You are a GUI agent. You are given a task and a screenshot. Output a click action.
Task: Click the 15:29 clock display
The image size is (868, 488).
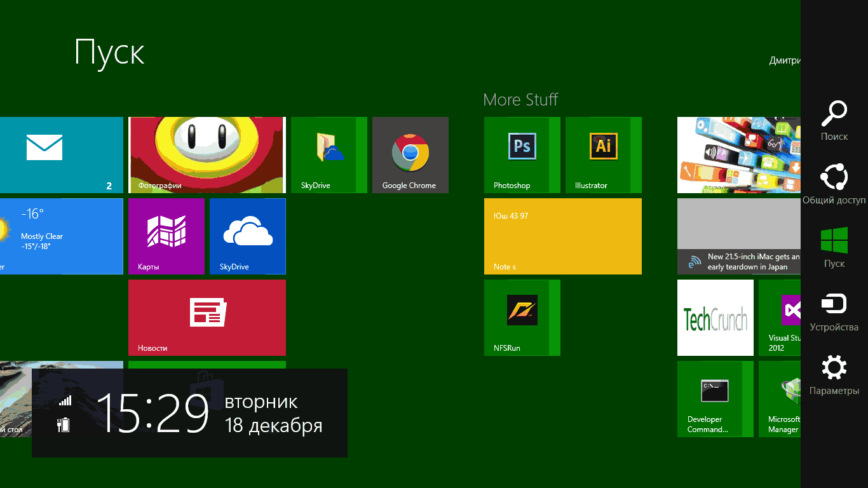[x=153, y=413]
